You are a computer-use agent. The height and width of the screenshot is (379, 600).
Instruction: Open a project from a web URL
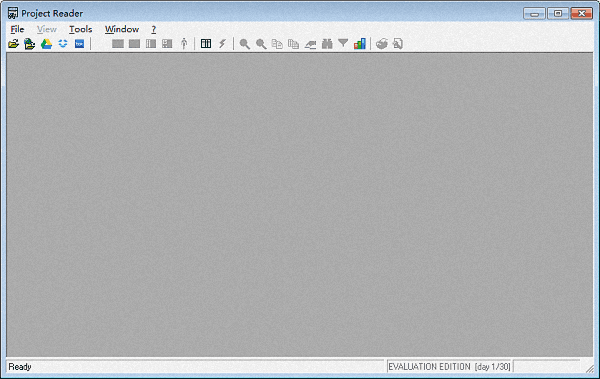click(29, 44)
